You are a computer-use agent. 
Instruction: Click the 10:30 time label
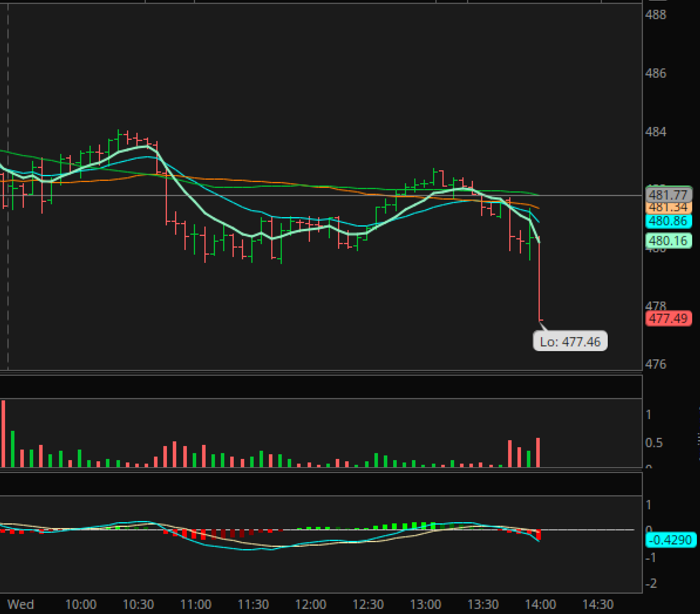[138, 605]
